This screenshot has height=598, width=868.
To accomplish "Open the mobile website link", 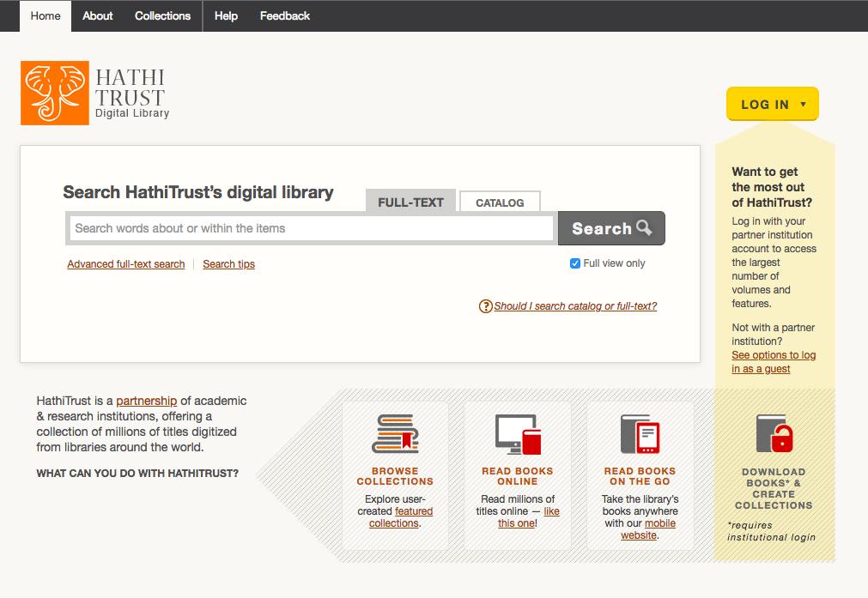I will tap(659, 523).
